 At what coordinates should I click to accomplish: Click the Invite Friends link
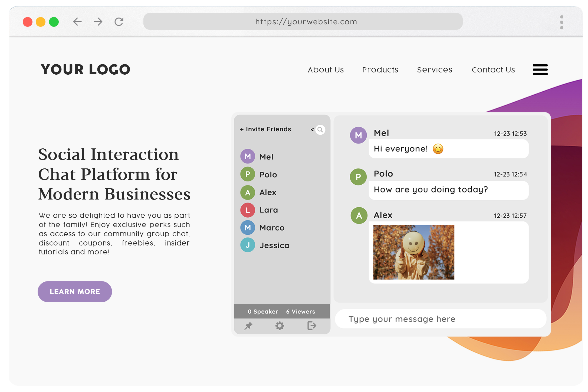click(265, 129)
